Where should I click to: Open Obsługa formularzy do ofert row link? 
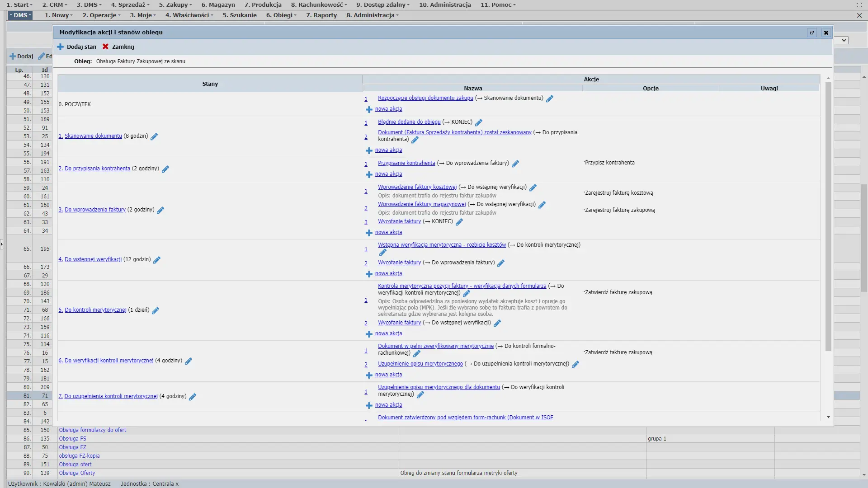point(93,430)
